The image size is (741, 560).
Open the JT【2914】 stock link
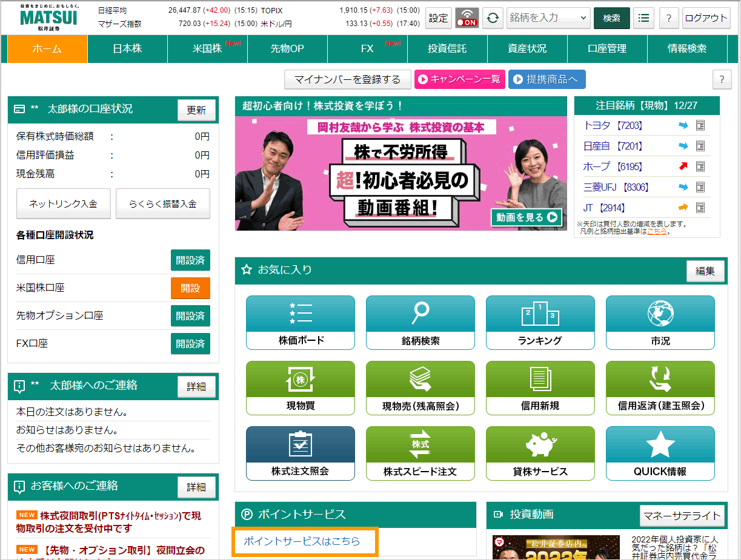tap(604, 208)
